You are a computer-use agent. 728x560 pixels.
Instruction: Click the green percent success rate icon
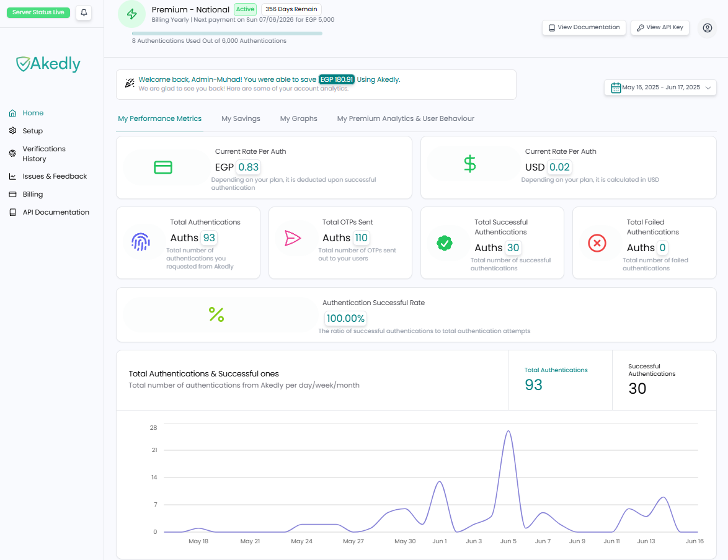coord(216,315)
